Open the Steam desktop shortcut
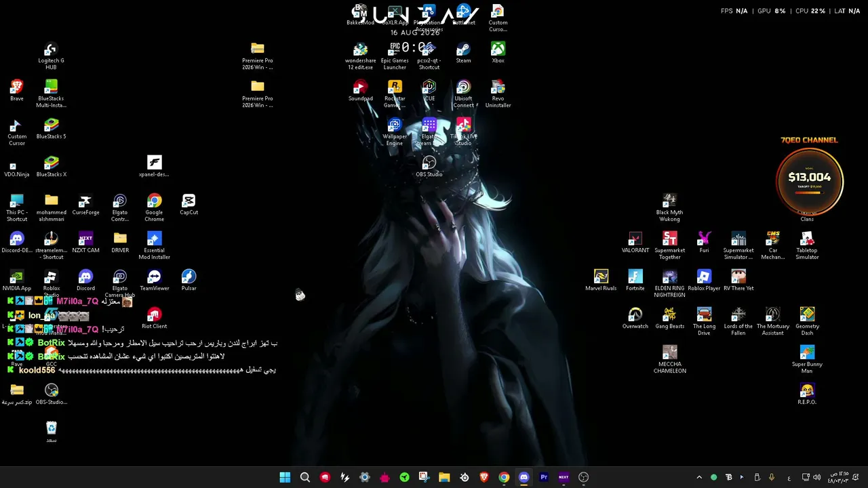Image resolution: width=868 pixels, height=488 pixels. pos(463,53)
